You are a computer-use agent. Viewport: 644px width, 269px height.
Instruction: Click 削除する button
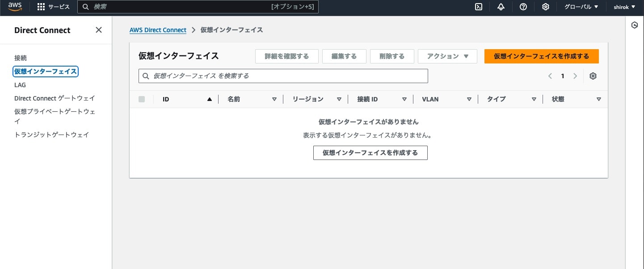(392, 56)
